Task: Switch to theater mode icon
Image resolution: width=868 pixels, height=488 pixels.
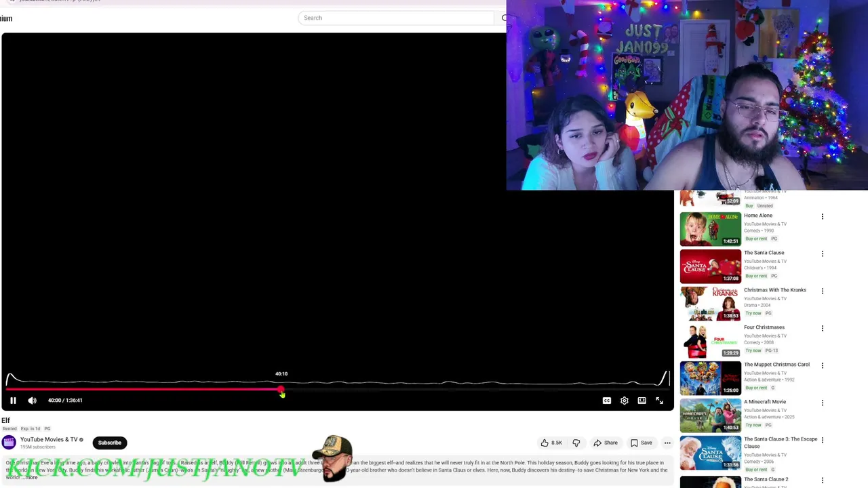Action: tap(642, 401)
